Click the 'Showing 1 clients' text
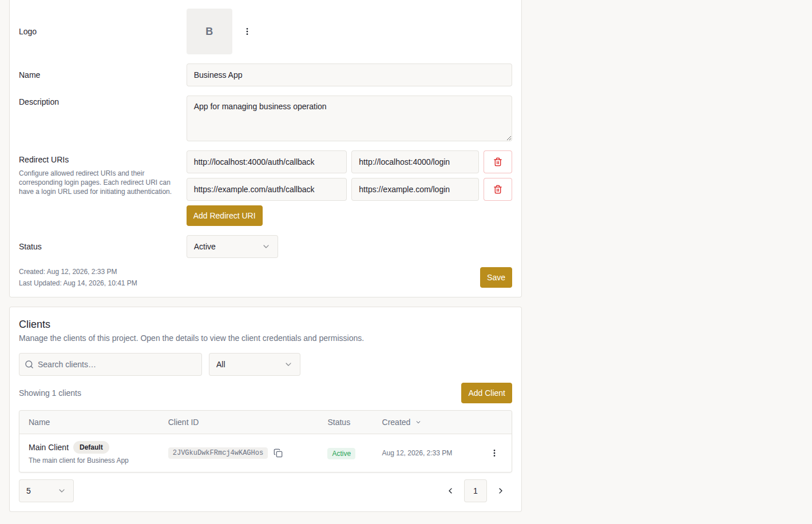 click(x=50, y=393)
